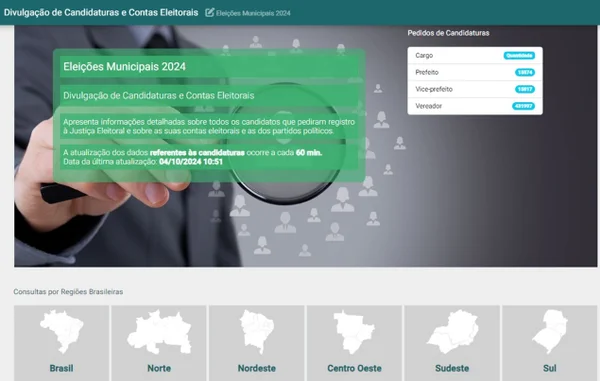The image size is (600, 381).
Task: Open the Vice-prefeito candidaturas row
Action: pos(475,89)
